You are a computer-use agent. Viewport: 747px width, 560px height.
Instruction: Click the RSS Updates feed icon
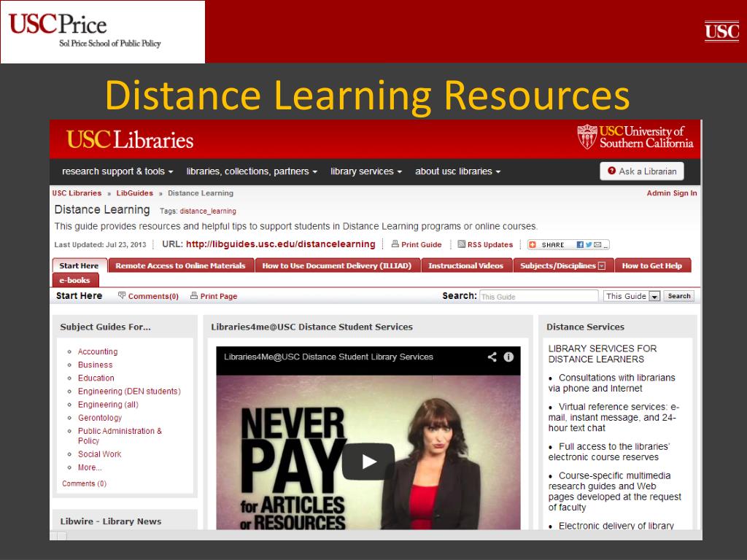(x=461, y=244)
